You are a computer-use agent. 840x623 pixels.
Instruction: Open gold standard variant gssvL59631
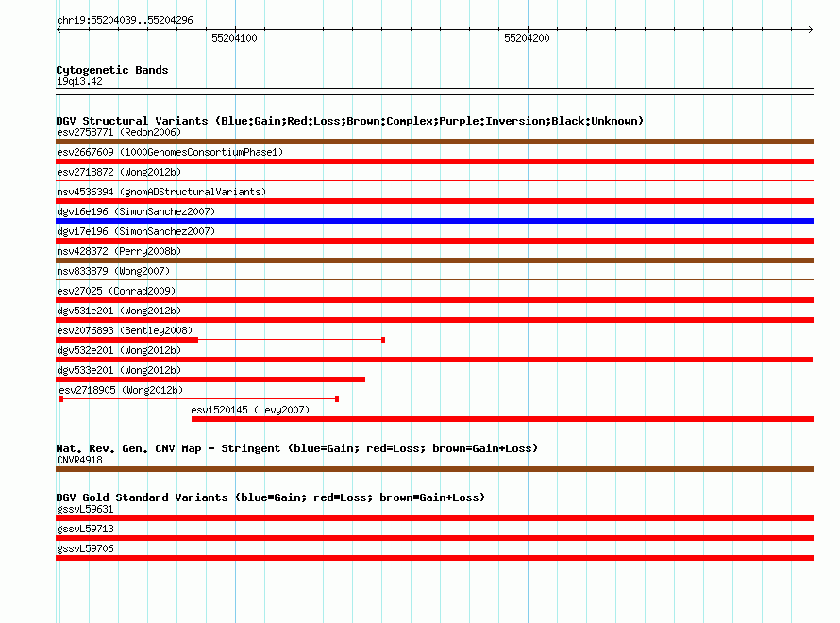(85, 509)
